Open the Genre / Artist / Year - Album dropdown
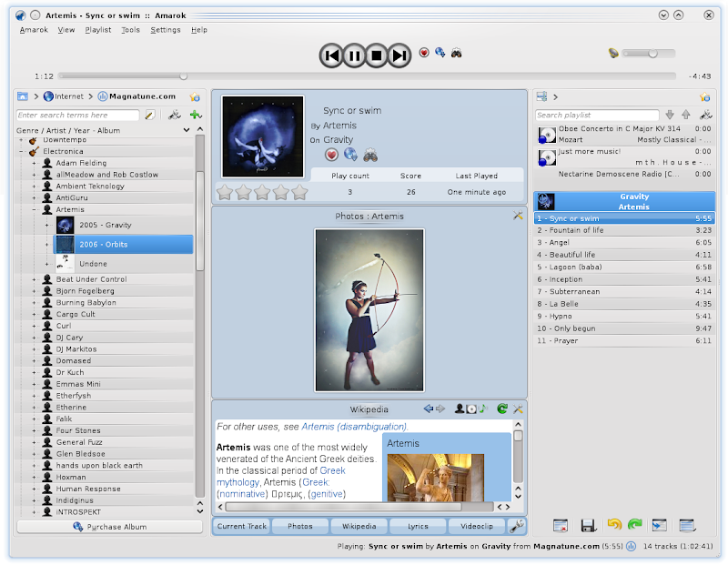The height and width of the screenshot is (565, 728). point(103,130)
